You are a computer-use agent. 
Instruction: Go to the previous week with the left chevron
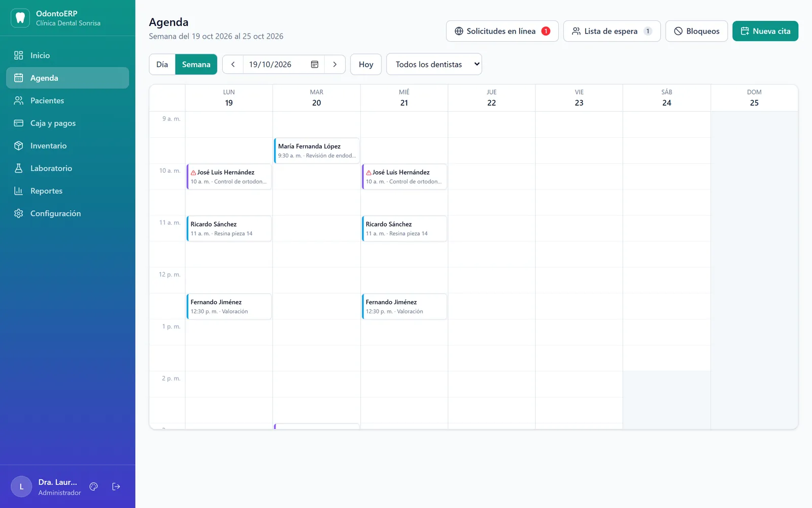click(233, 65)
